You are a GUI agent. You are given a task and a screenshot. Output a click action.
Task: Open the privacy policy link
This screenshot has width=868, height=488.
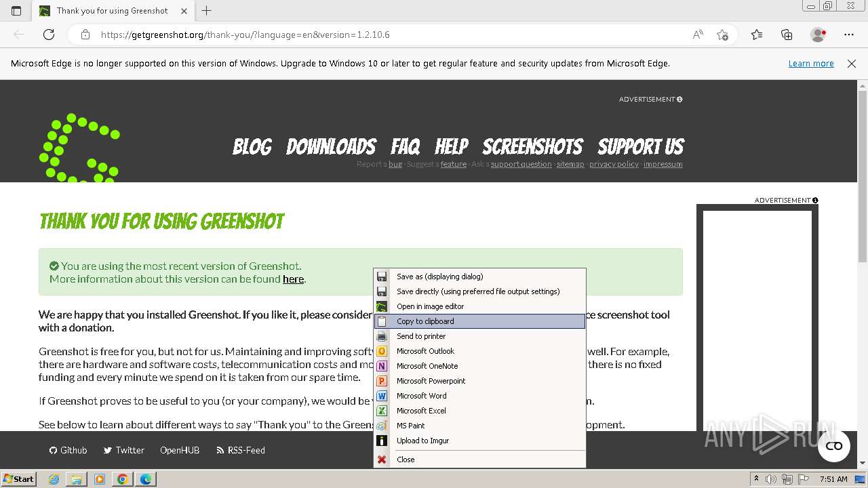(614, 164)
